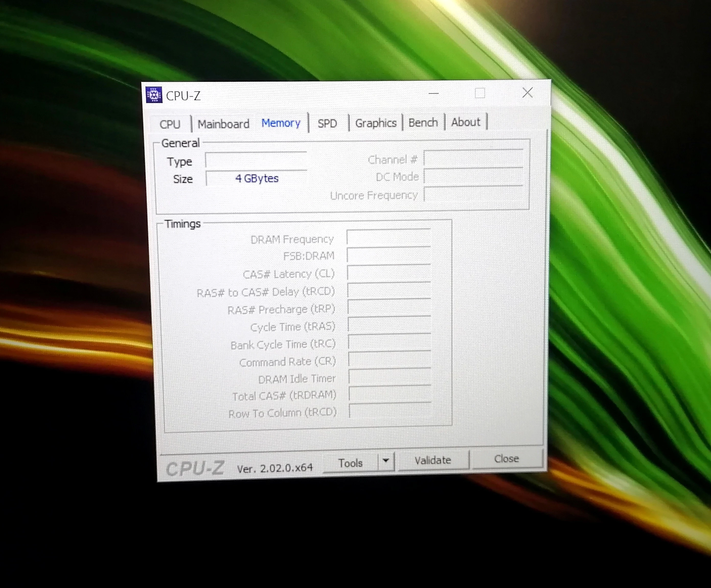Click the FSB:DRAM field
This screenshot has height=588, width=711.
click(x=389, y=255)
